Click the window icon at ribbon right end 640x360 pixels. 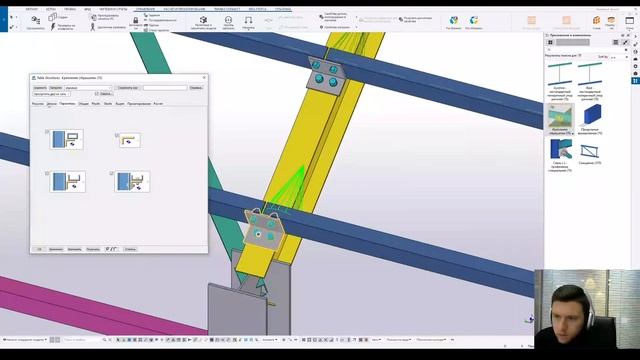[629, 20]
